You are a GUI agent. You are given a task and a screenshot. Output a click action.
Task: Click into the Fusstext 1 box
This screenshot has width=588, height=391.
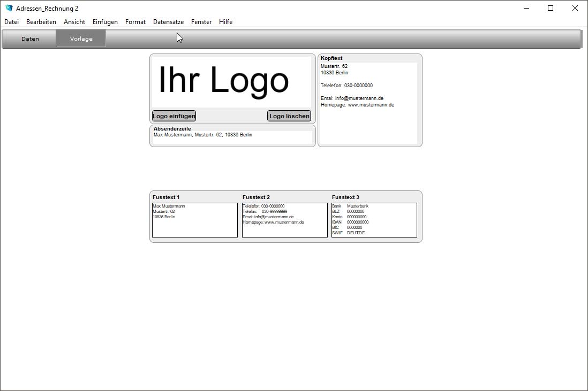point(195,220)
